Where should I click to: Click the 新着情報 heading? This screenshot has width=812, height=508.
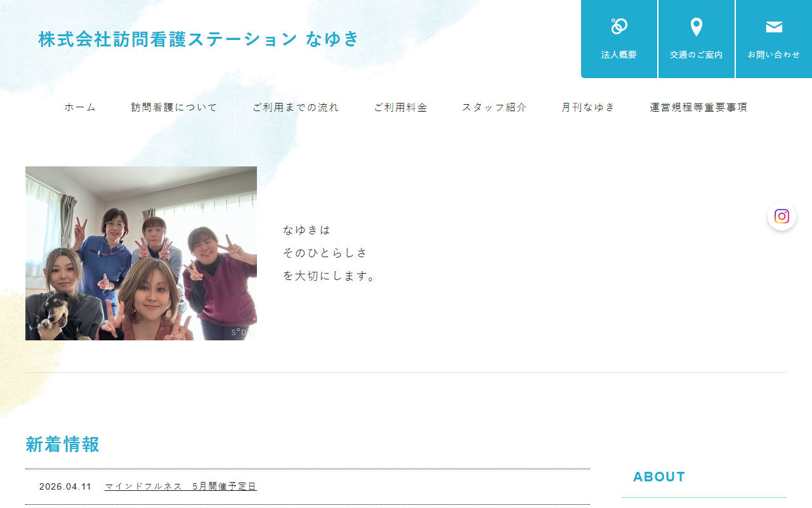click(62, 444)
